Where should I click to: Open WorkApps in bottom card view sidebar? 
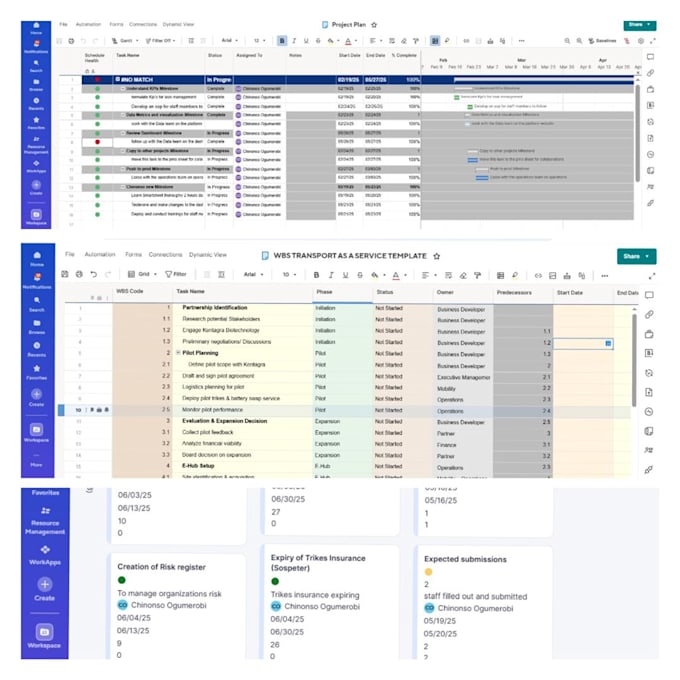coord(45,555)
